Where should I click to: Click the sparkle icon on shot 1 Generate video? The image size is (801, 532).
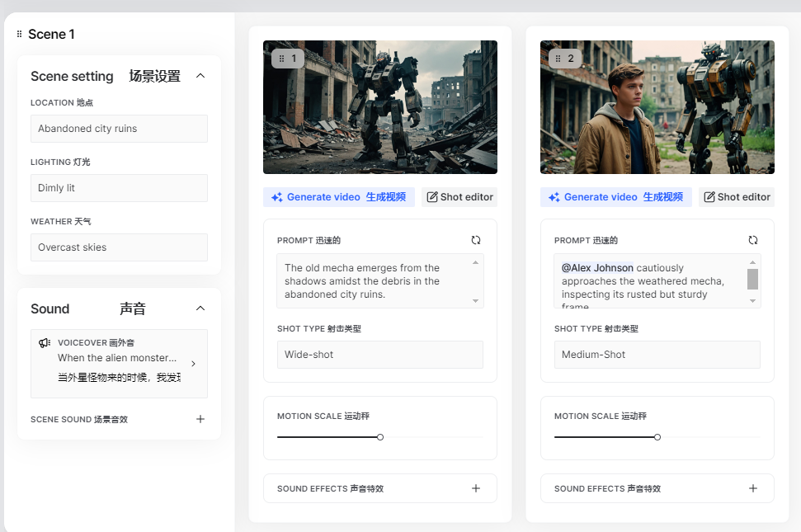277,197
